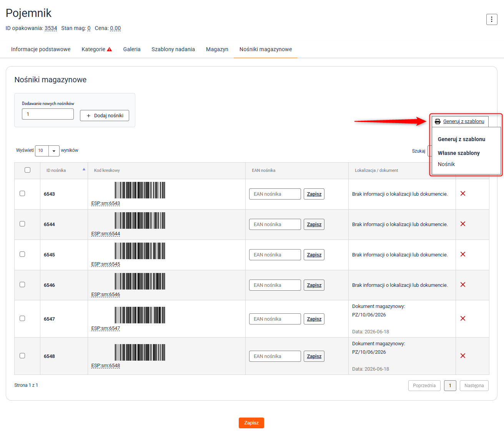Delete carrier 6543 with red X
The image size is (504, 436).
463,193
